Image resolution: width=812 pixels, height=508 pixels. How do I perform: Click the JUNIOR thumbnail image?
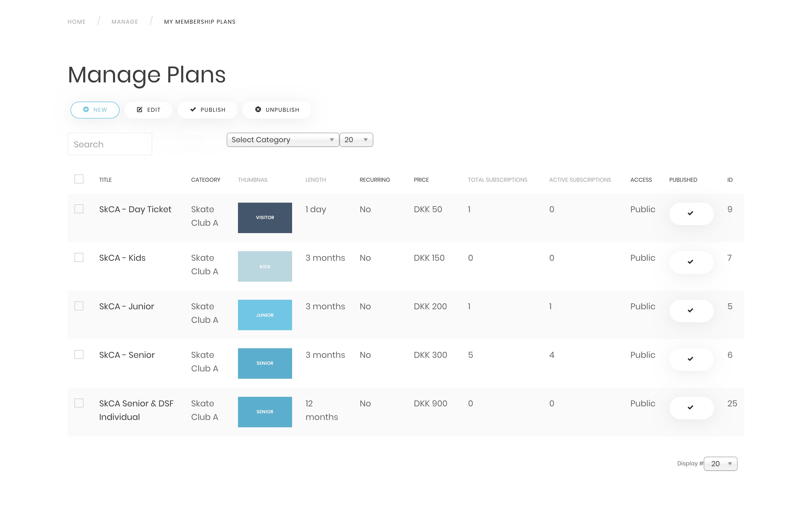265,315
